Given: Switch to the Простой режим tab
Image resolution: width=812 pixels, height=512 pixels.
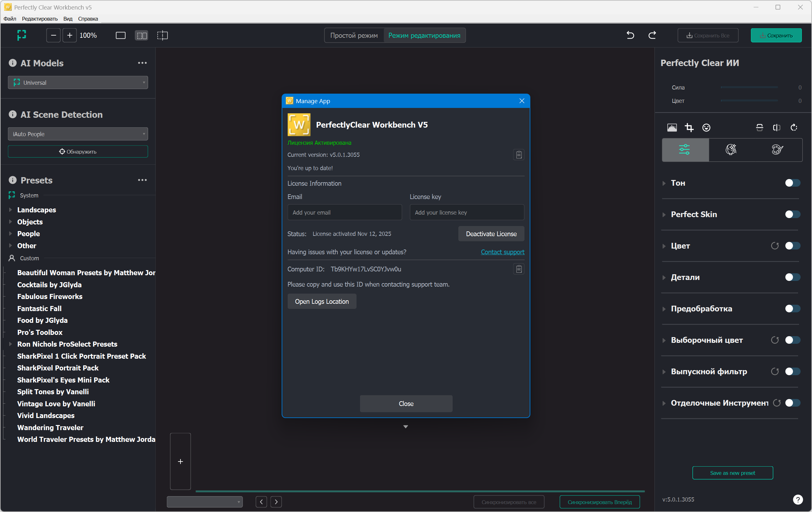Looking at the screenshot, I should pos(354,36).
